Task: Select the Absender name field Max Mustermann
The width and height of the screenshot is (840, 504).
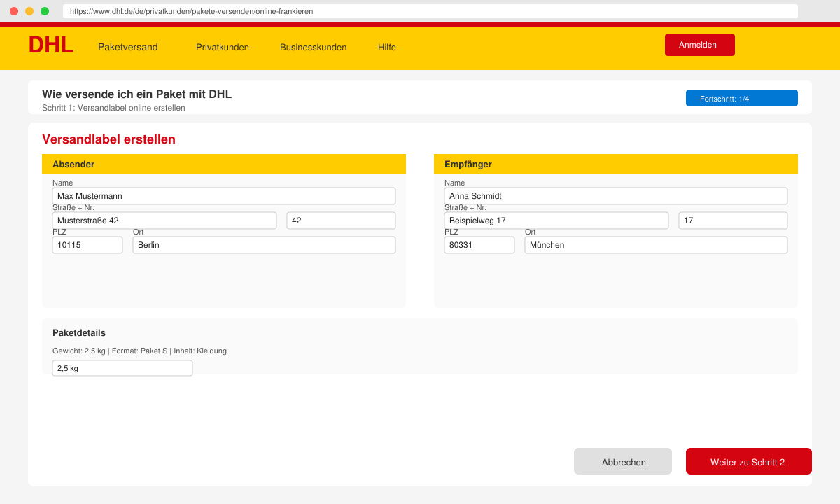Action: pos(224,196)
